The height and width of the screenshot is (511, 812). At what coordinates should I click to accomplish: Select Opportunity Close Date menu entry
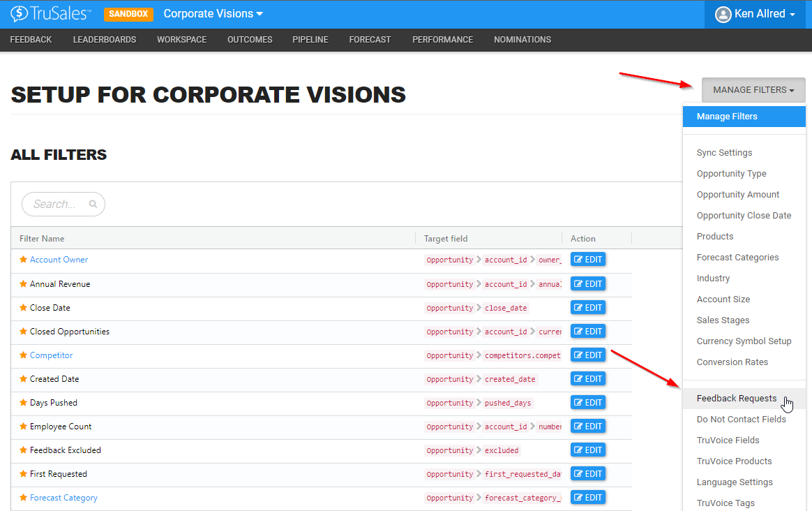point(744,216)
